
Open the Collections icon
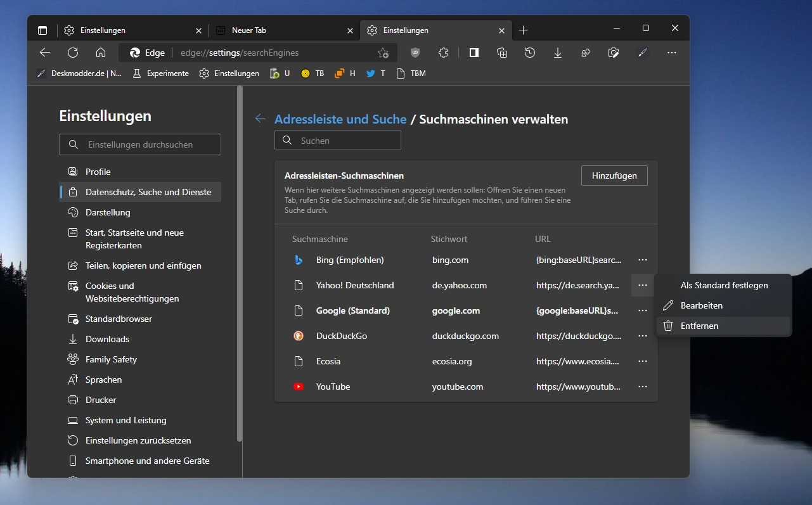tap(502, 53)
